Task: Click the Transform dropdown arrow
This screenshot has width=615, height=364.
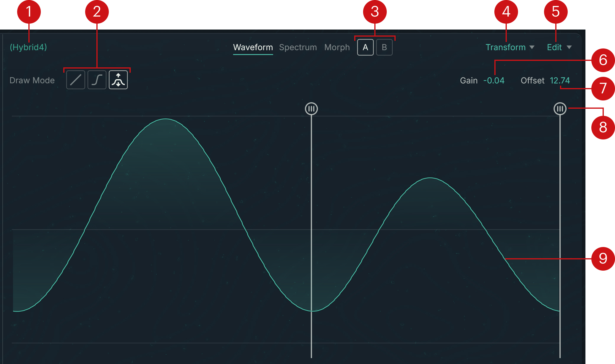Action: [x=532, y=47]
